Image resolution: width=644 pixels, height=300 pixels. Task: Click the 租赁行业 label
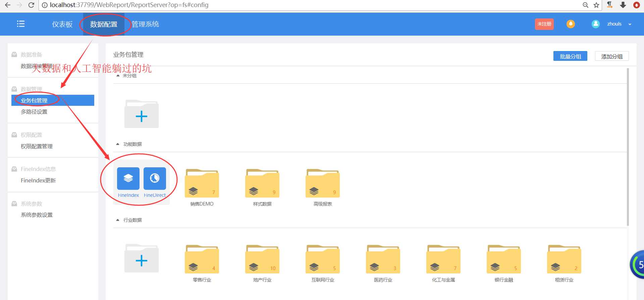(564, 280)
